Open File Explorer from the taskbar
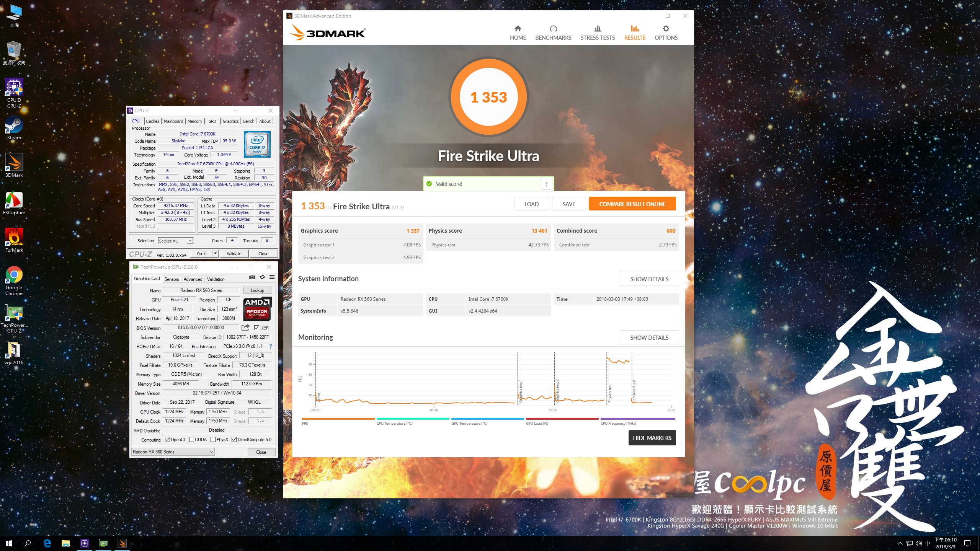The image size is (980, 551). click(x=66, y=543)
